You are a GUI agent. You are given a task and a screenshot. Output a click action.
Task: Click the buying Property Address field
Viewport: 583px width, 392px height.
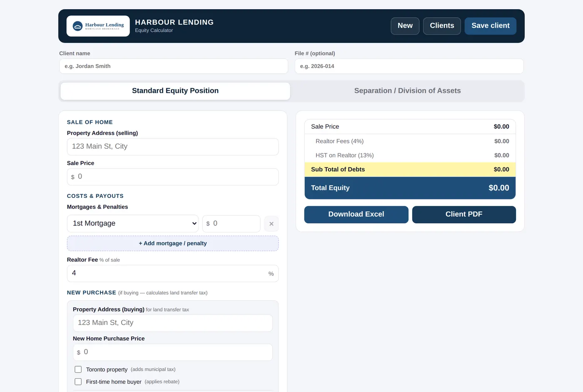(x=173, y=323)
